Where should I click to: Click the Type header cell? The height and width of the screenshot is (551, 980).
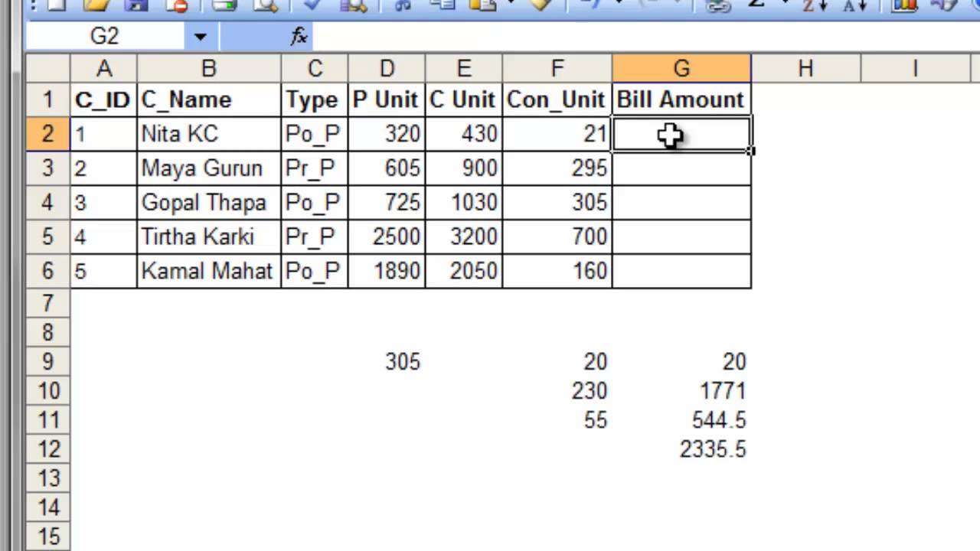[315, 99]
